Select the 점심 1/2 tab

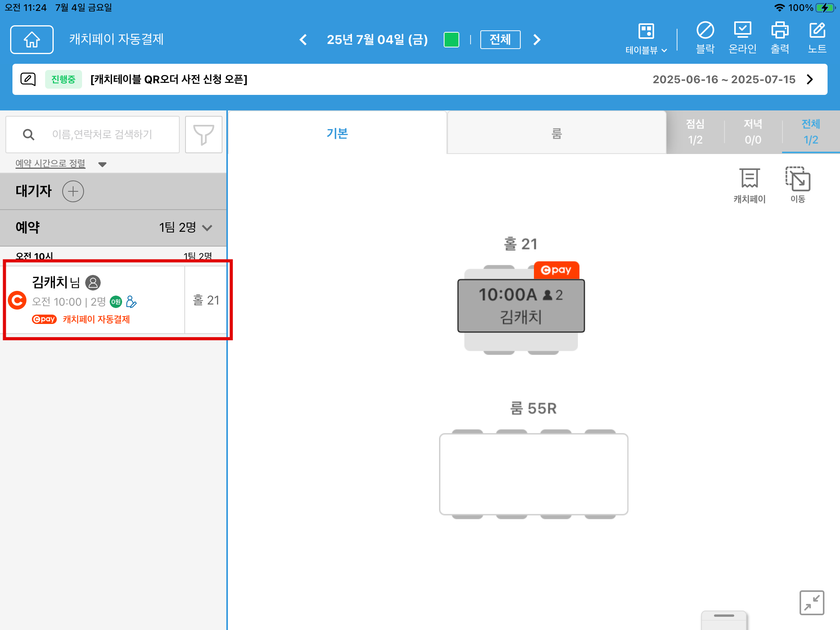[695, 132]
